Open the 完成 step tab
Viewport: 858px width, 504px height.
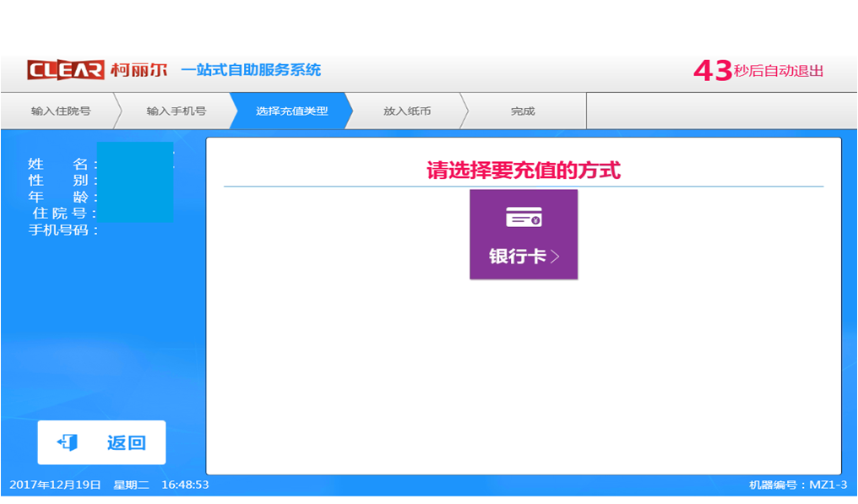[x=523, y=111]
